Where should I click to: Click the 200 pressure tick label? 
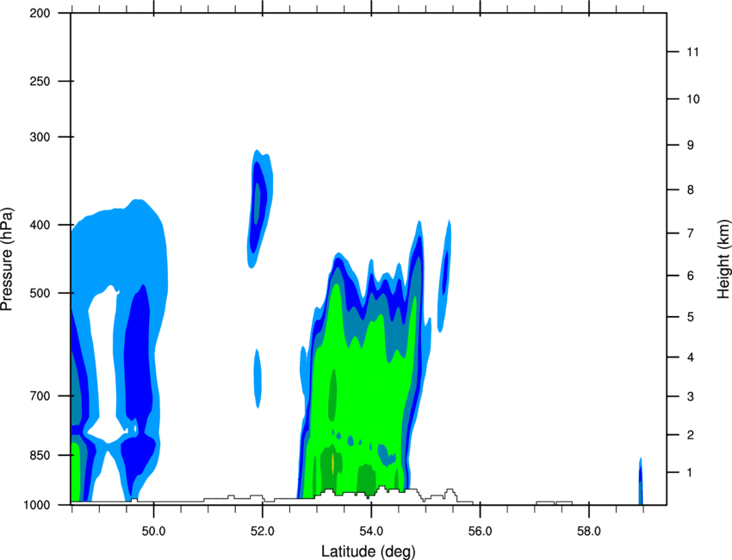click(40, 13)
